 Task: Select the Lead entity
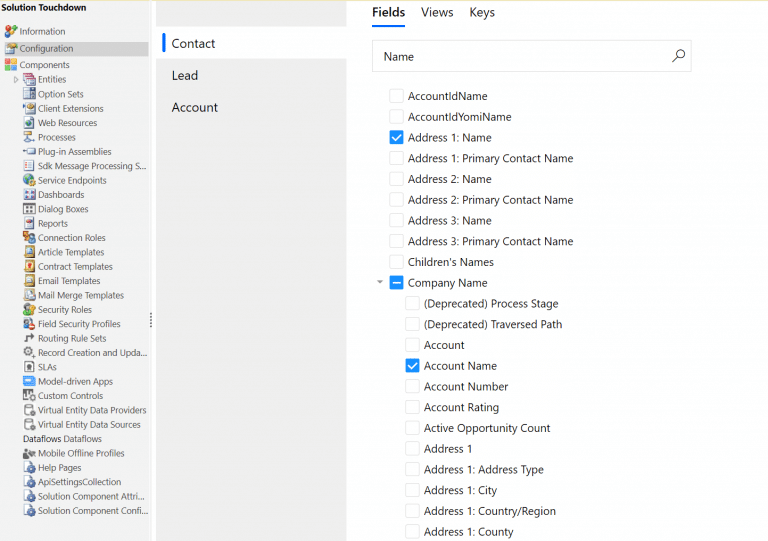click(x=185, y=76)
